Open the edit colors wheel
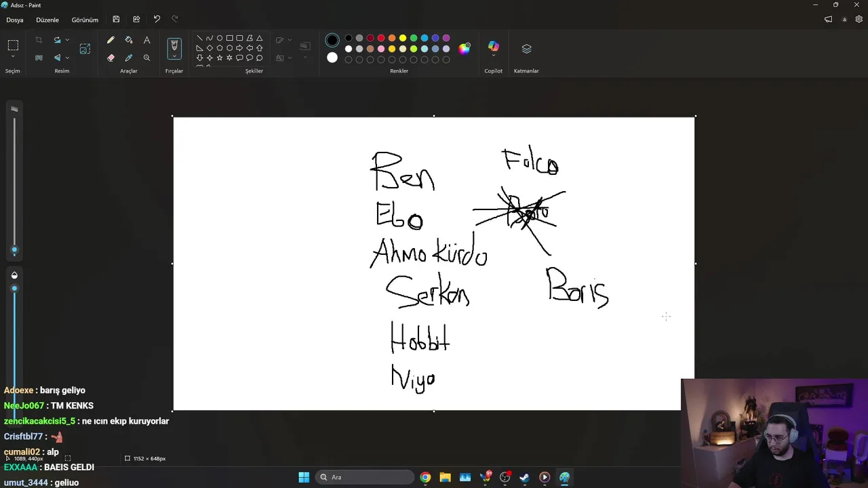This screenshot has height=488, width=868. [x=464, y=48]
